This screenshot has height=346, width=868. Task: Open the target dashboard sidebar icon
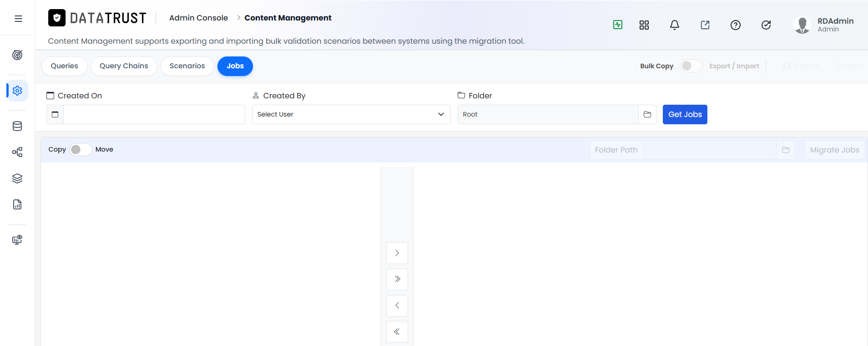(17, 55)
